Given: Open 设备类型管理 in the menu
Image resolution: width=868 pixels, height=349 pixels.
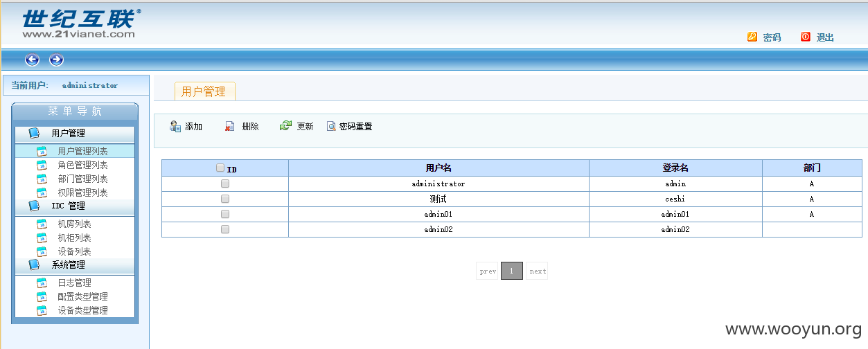Looking at the screenshot, I should 82,310.
